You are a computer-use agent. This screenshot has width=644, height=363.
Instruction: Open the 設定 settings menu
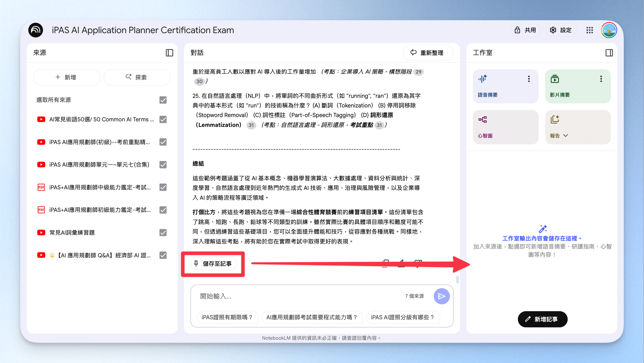click(x=561, y=30)
